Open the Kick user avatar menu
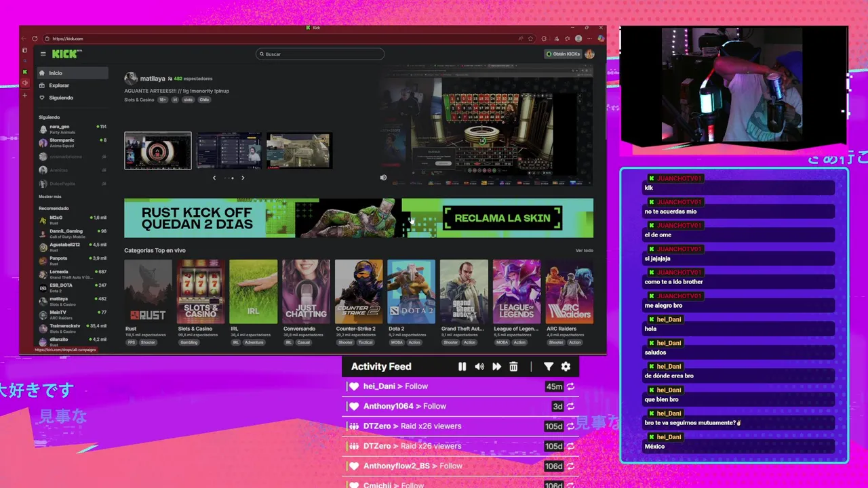This screenshot has height=488, width=868. click(x=589, y=54)
